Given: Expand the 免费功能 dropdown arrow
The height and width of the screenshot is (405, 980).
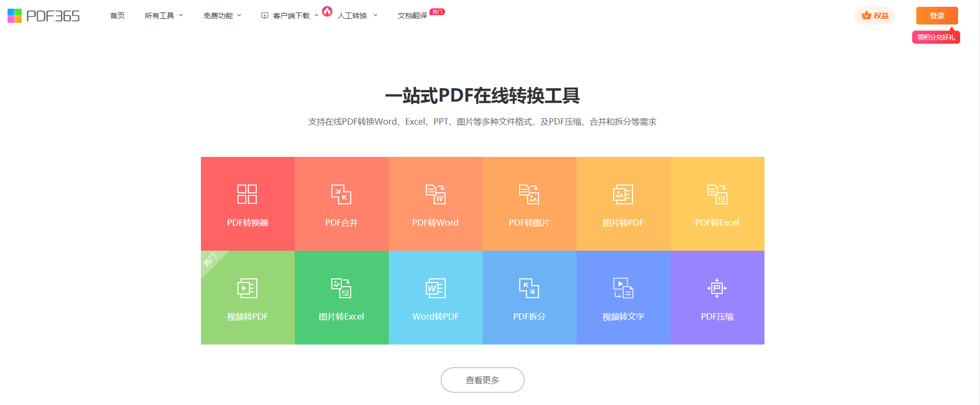Looking at the screenshot, I should pyautogui.click(x=240, y=16).
